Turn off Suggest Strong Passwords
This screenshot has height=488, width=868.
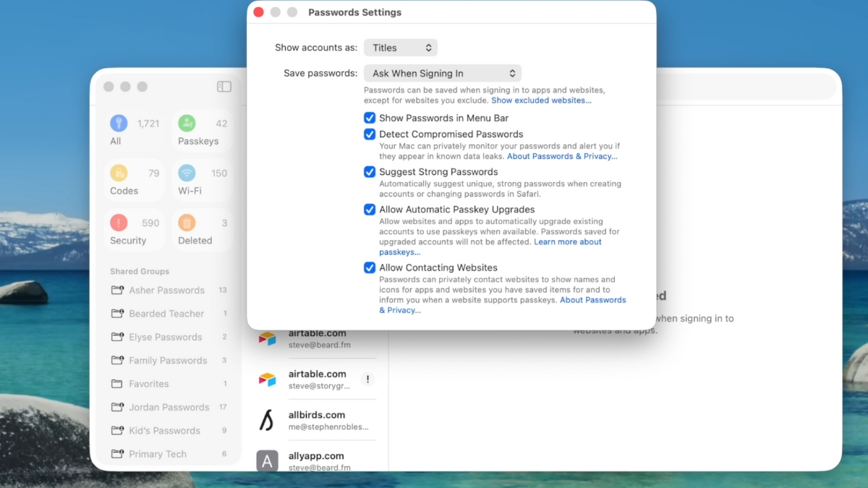370,172
